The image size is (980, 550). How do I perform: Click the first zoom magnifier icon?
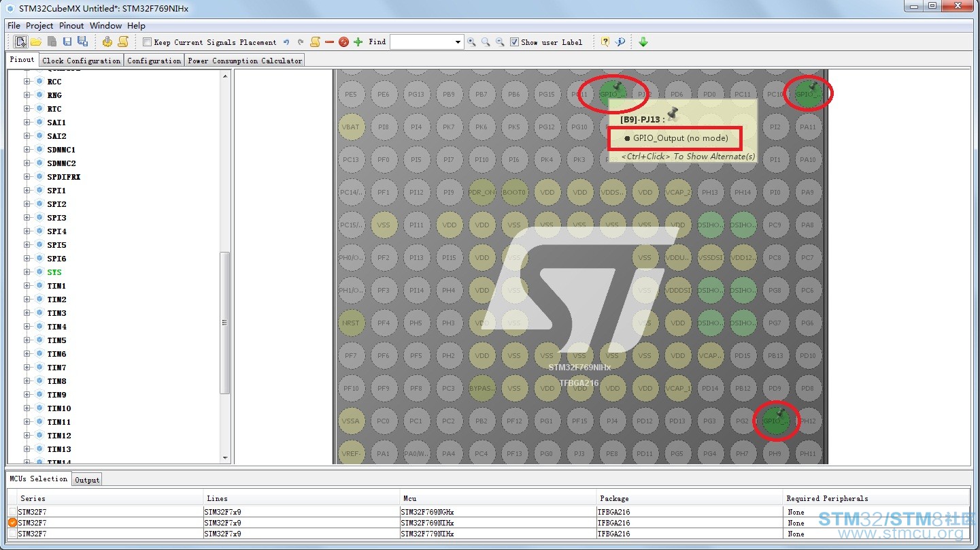471,42
